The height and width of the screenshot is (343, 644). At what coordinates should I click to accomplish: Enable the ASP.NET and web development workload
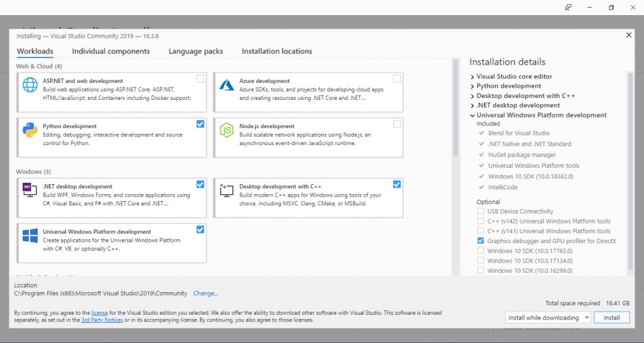pos(200,79)
